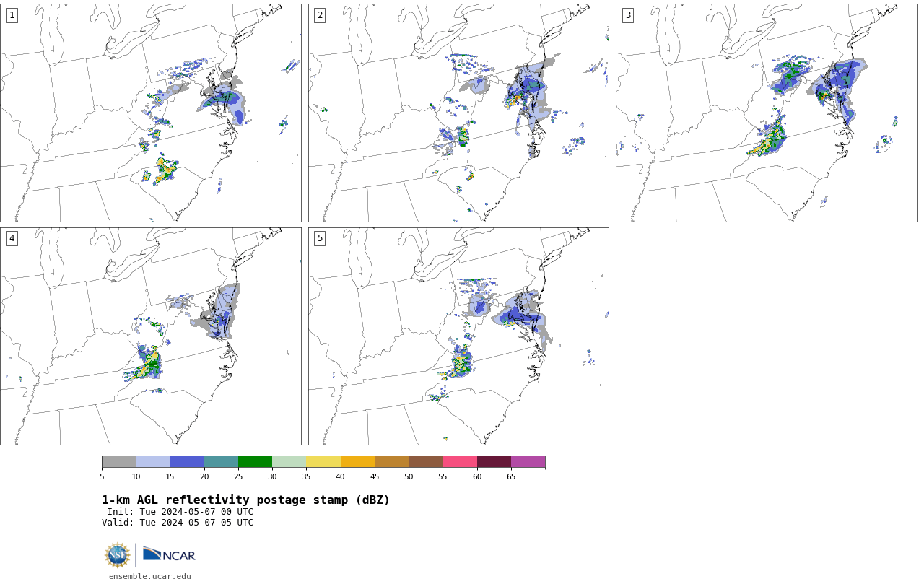
Task: Click the yellow 35-40 dBZ swatch
Action: pyautogui.click(x=323, y=462)
